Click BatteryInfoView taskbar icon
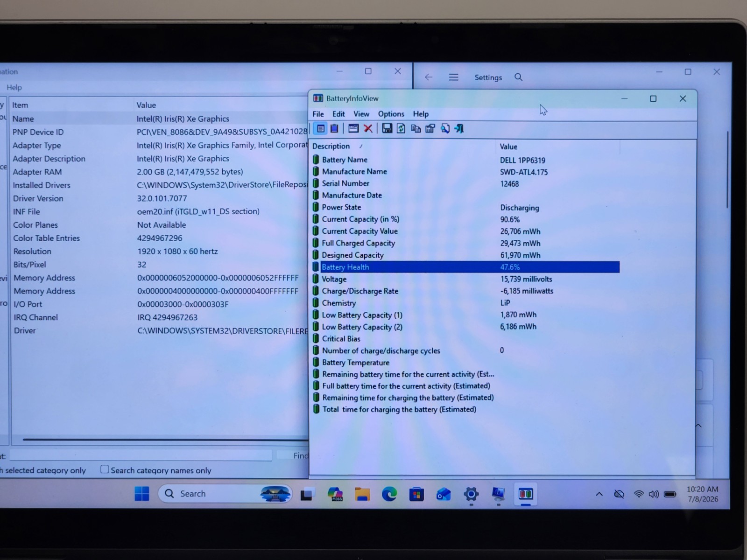 526,494
